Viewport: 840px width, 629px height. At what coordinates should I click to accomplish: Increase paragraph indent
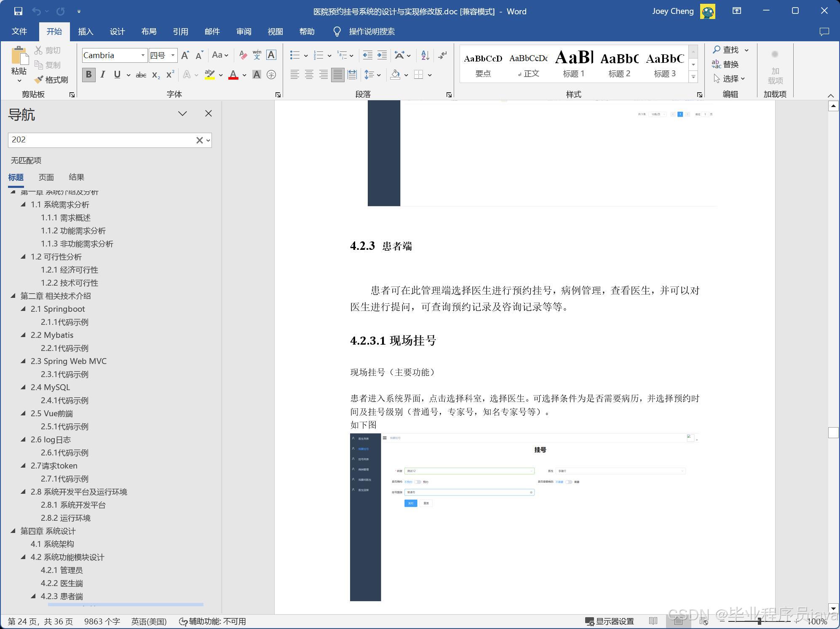382,55
